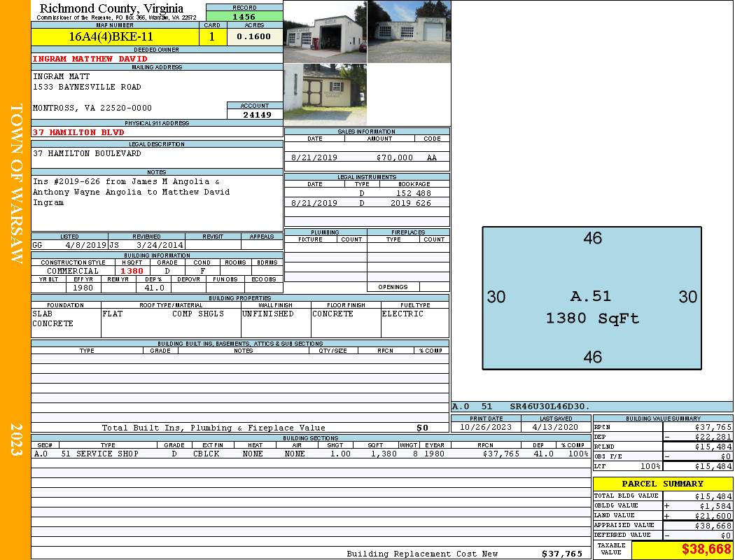Image resolution: width=735 pixels, height=560 pixels.
Task: Select book page 152 488
Action: 414,193
